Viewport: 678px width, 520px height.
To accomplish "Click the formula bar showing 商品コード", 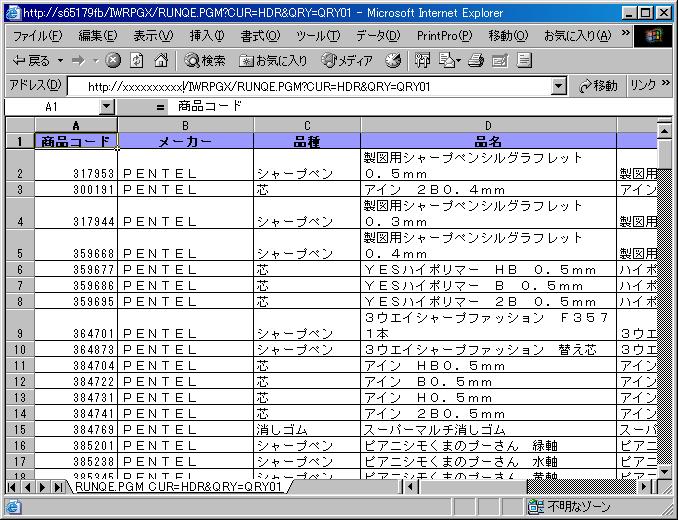I will pos(422,107).
